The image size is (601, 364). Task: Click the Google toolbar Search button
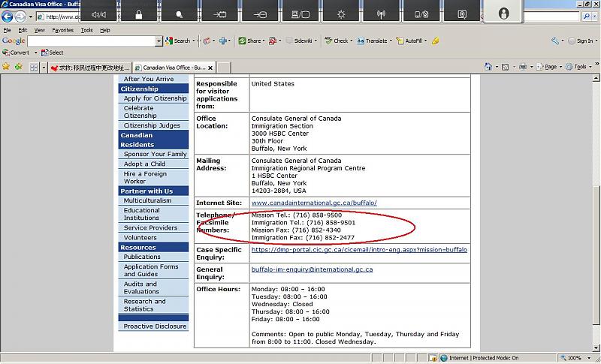pos(178,41)
